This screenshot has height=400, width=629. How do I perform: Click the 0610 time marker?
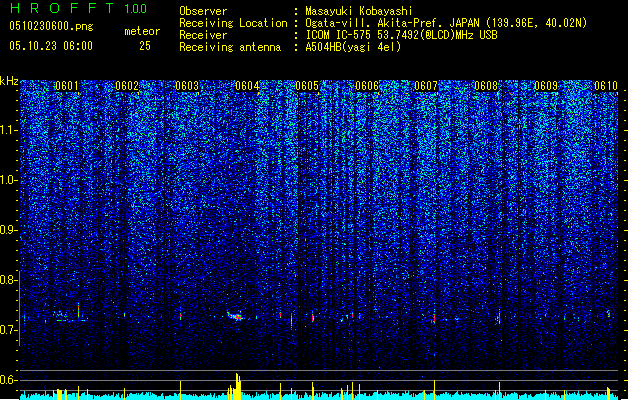606,86
